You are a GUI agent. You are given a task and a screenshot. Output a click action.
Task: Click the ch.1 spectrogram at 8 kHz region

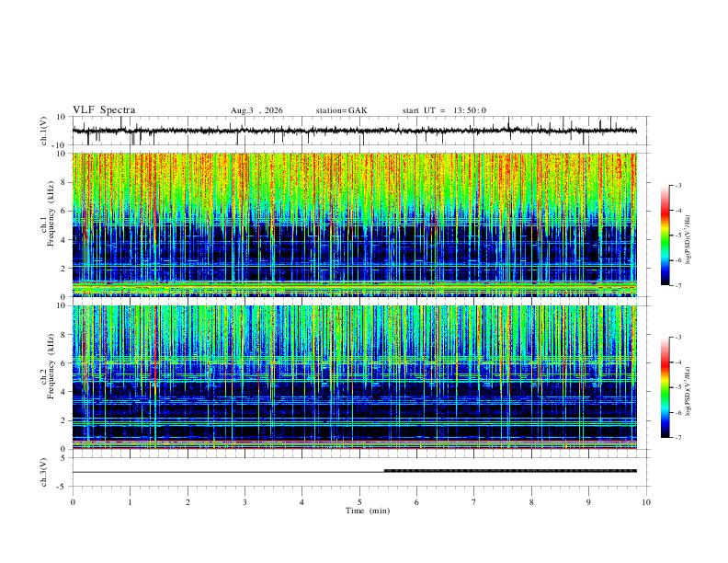(354, 182)
